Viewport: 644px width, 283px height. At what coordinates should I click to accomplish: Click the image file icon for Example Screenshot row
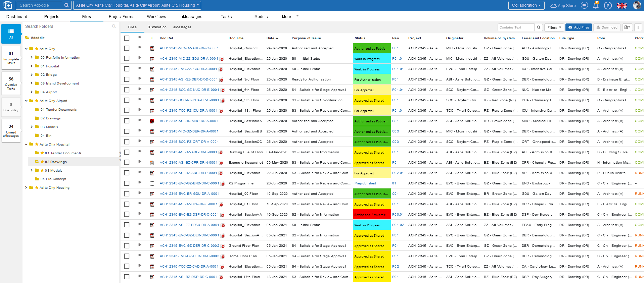[x=152, y=163]
